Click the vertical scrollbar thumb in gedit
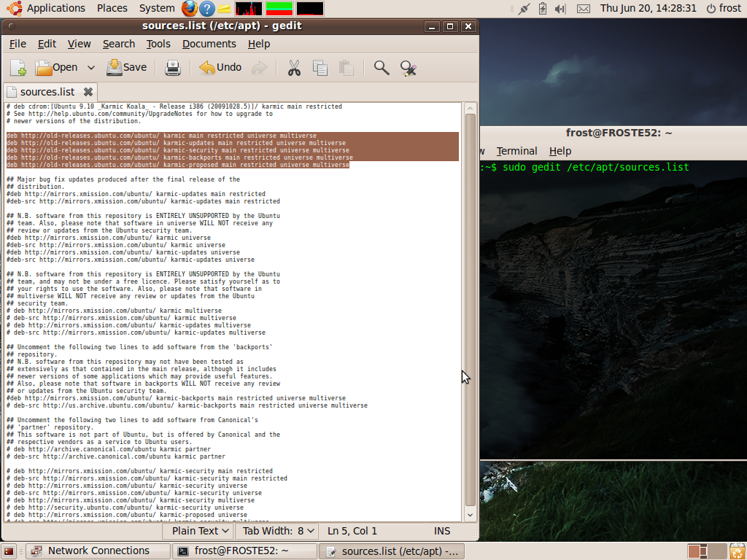The height and width of the screenshot is (560, 747). (x=471, y=309)
